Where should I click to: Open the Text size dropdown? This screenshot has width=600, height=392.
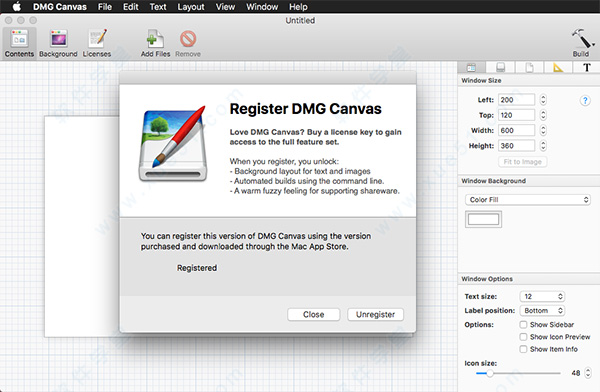coord(542,296)
